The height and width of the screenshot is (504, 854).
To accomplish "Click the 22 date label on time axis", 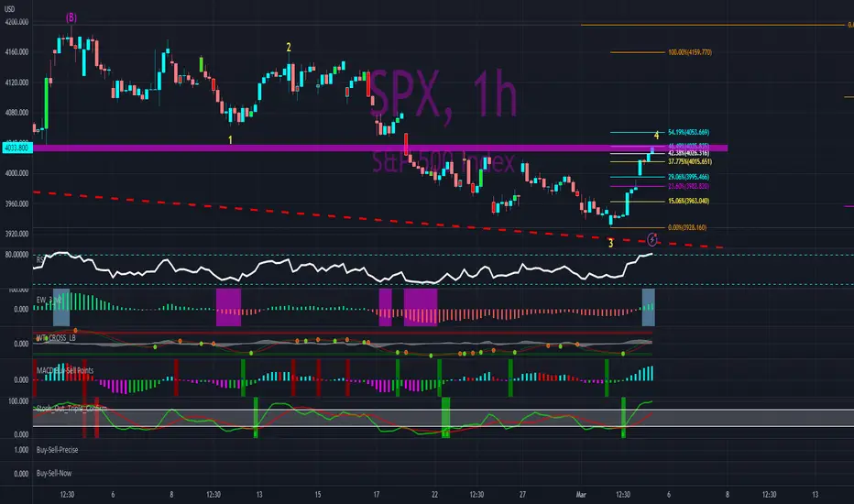I will pyautogui.click(x=434, y=495).
